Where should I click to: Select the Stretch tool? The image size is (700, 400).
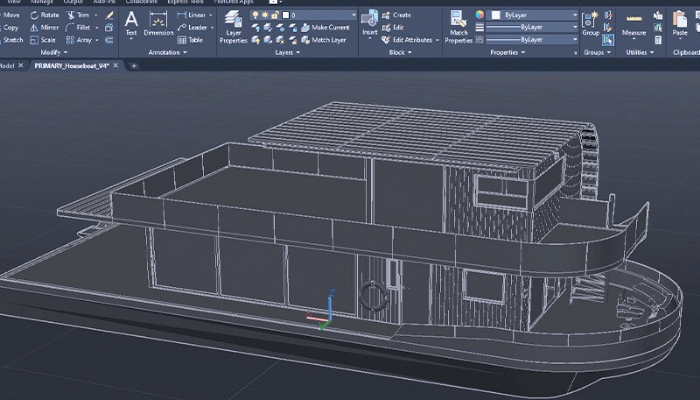tap(12, 40)
